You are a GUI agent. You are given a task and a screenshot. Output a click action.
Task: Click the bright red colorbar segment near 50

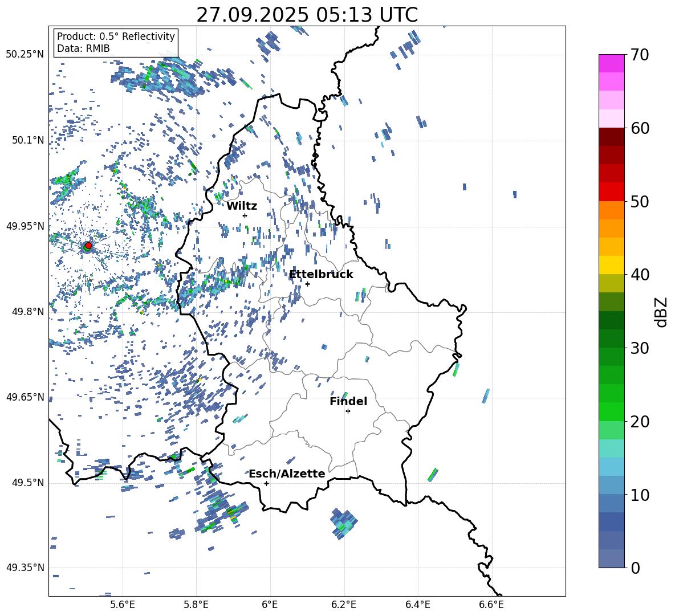coord(612,192)
